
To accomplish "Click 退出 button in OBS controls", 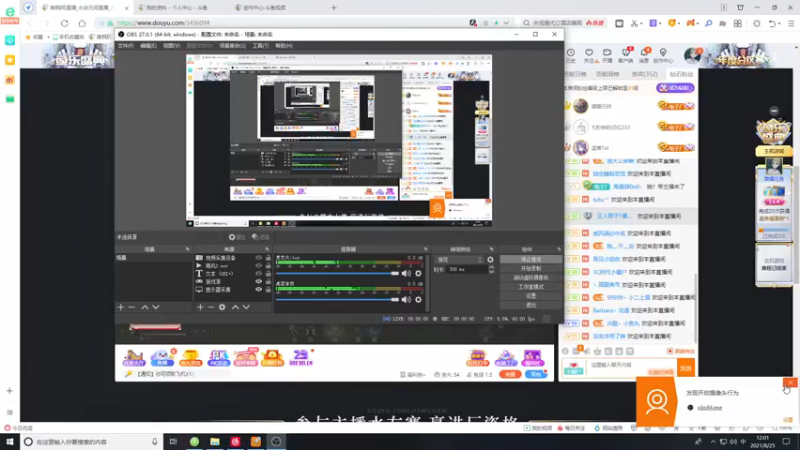I will coord(531,305).
